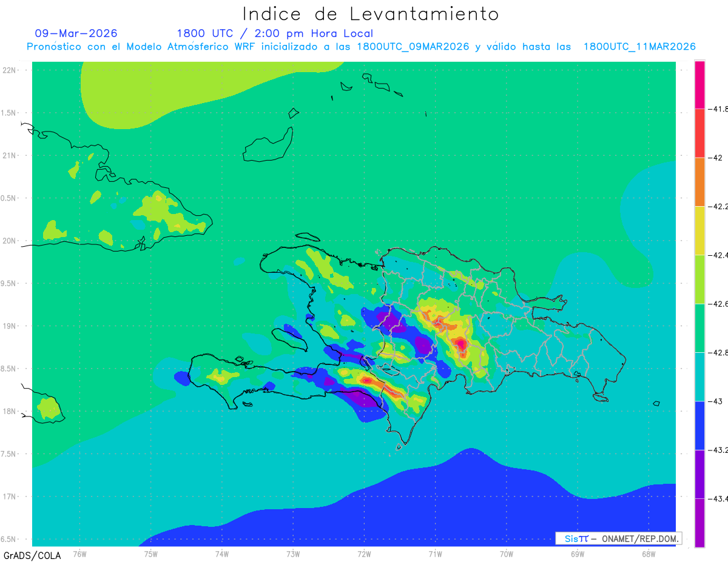Click the '1.5N' latitude label
The height and width of the screenshot is (562, 728).
point(8,113)
